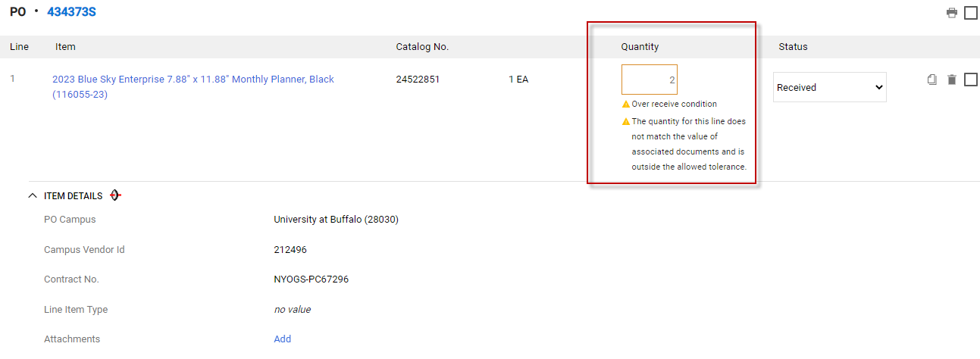Click the quantity mismatch tolerance warning icon
Image resolution: width=980 pixels, height=359 pixels.
tap(626, 121)
